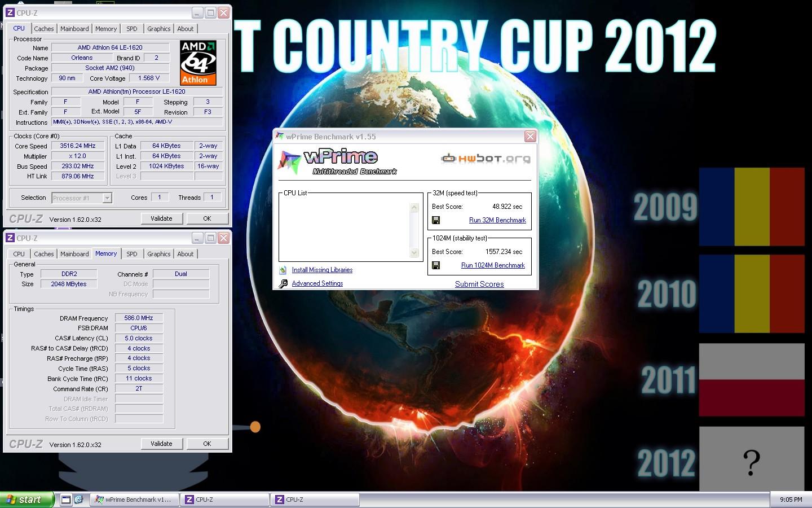Click OK in the bottom CPU-Z window
812x508 pixels.
click(x=207, y=444)
